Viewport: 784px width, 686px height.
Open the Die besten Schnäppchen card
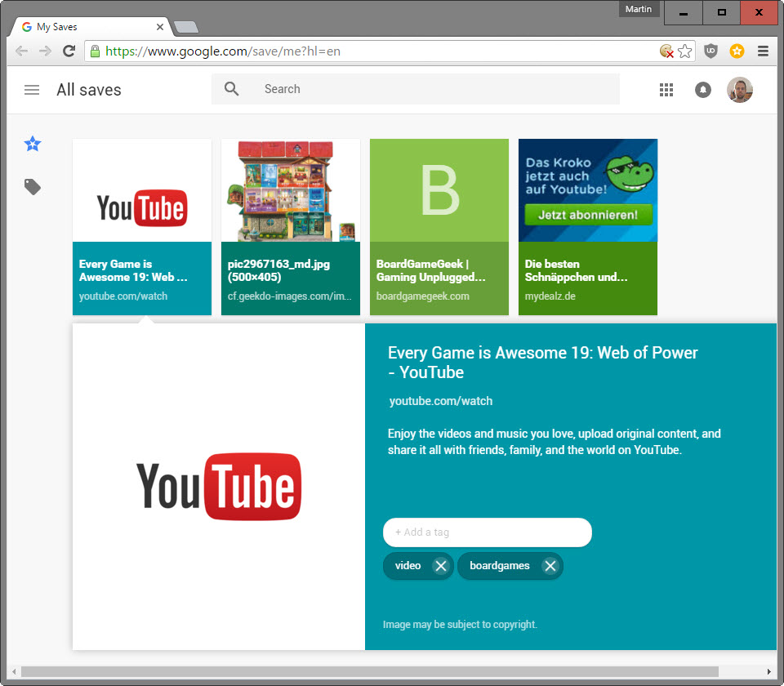pyautogui.click(x=588, y=227)
